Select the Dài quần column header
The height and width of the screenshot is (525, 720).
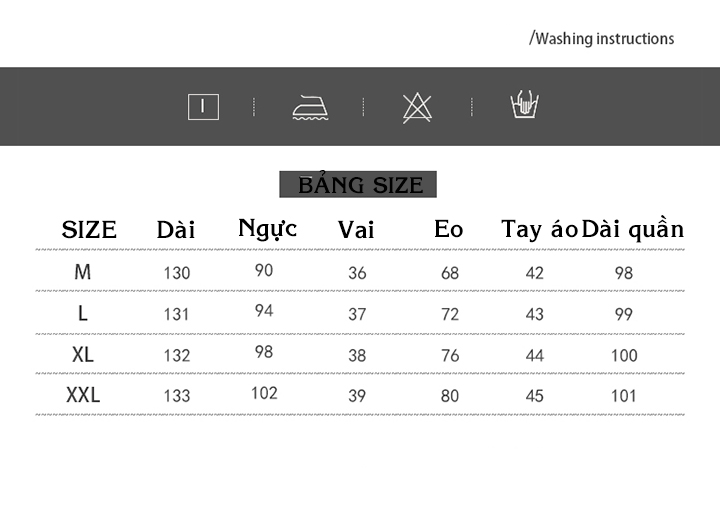coord(633,229)
